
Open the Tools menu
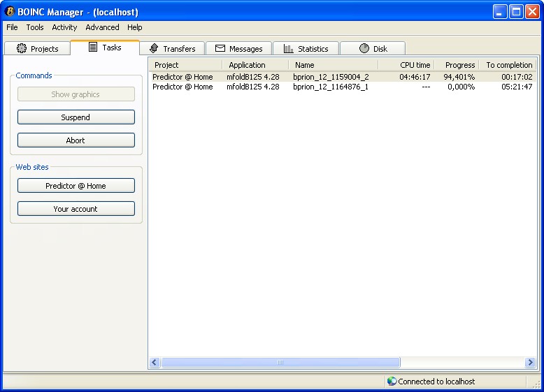(35, 27)
